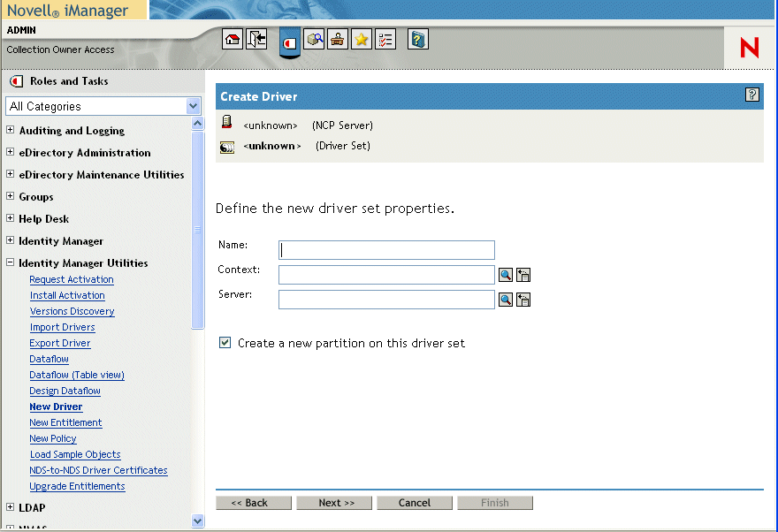Click the Next button in the wizard
The image size is (778, 532).
(x=334, y=502)
